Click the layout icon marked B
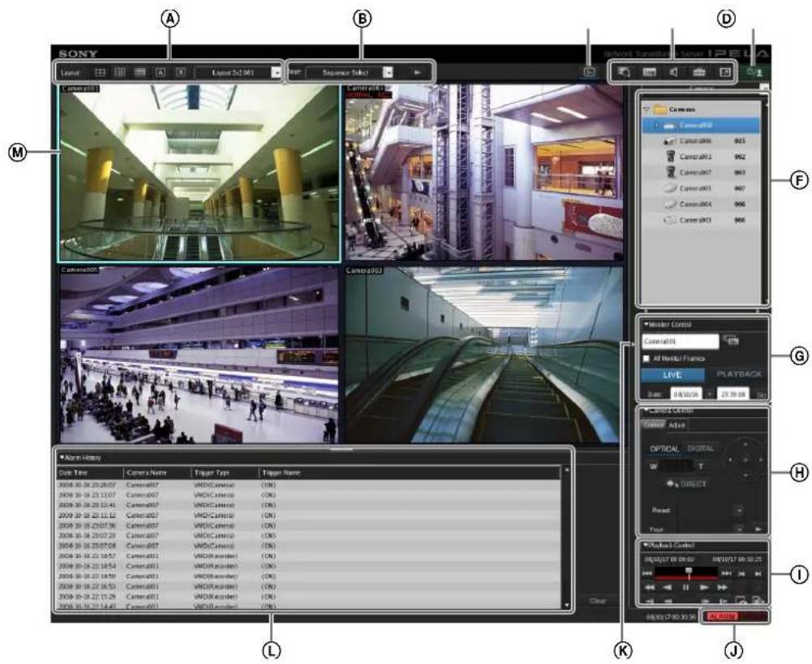The width and height of the screenshot is (812, 664). point(180,72)
